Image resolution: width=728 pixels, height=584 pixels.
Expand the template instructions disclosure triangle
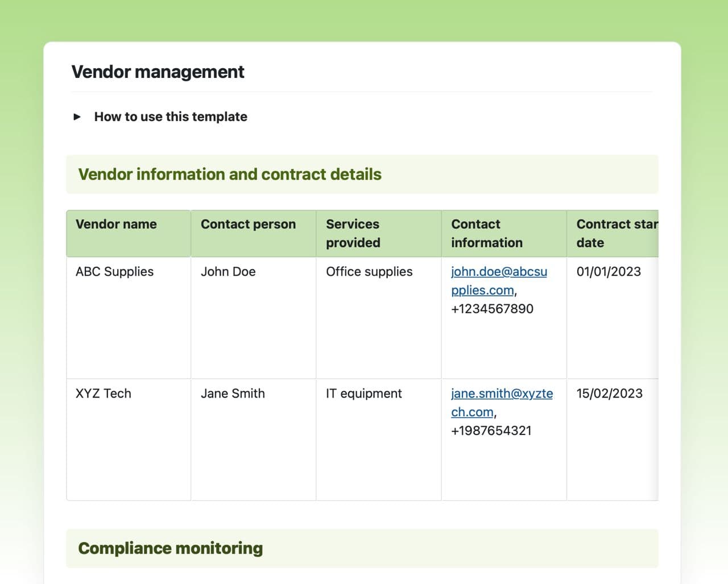[x=77, y=117]
